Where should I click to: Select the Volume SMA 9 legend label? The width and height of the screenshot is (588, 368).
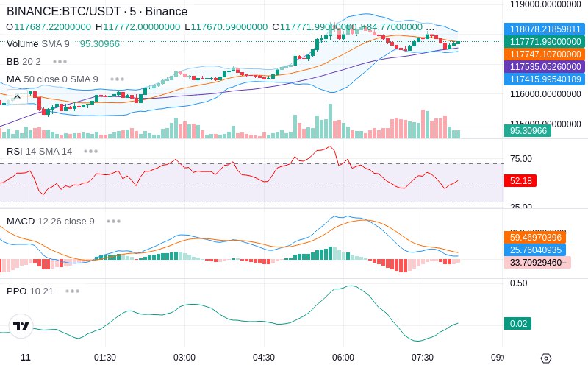38,44
